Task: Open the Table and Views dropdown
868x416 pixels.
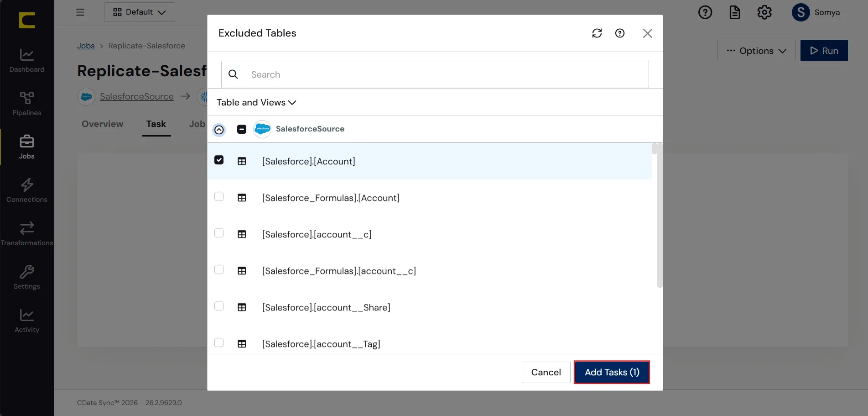Action: pos(256,102)
